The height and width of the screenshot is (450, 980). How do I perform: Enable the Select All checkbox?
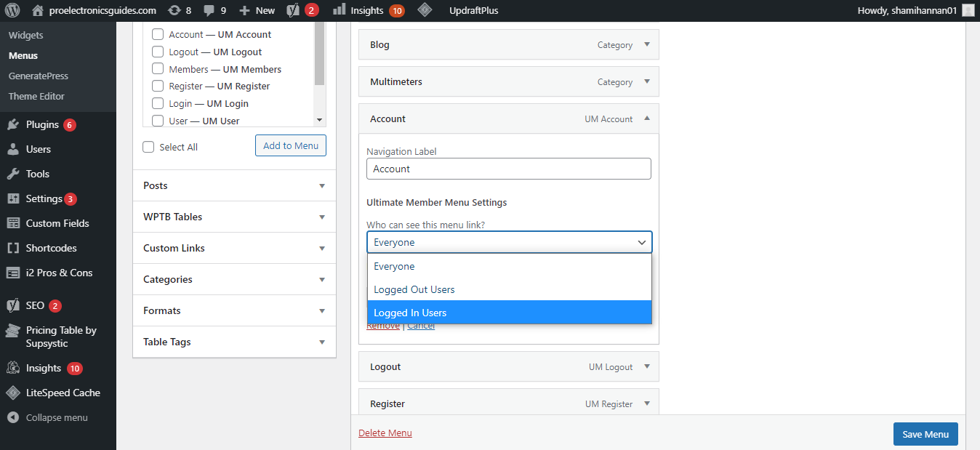click(x=149, y=147)
